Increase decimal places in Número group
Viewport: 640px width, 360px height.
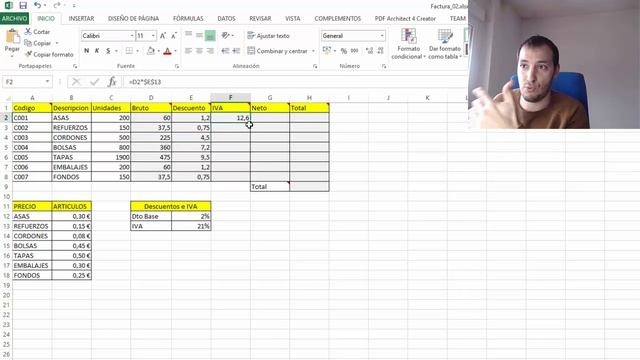coord(369,51)
